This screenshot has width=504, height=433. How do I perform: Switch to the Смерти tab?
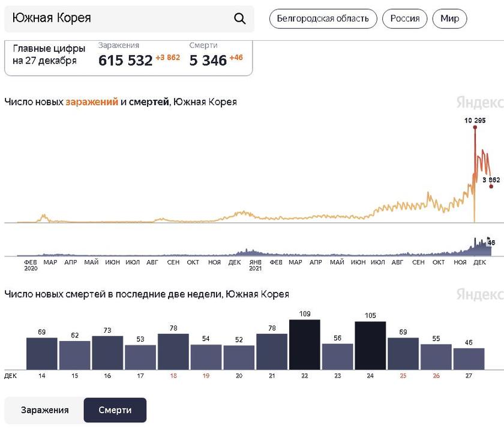pos(115,410)
